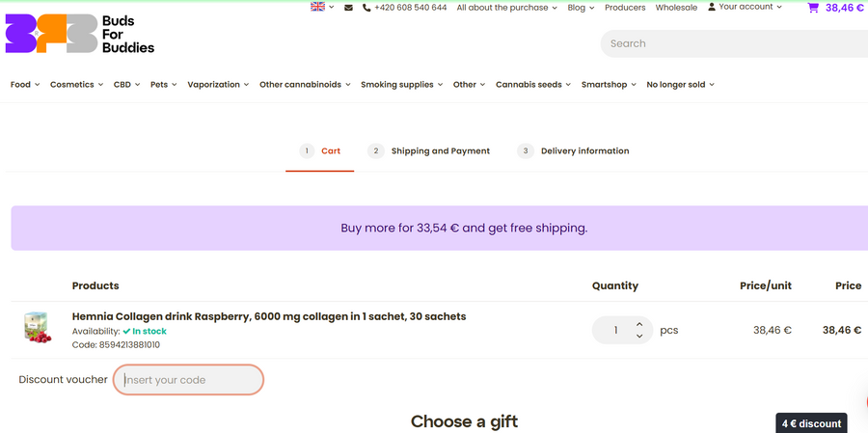Screen dimensions: 868x433
Task: Open the Producers link
Action: (x=625, y=8)
